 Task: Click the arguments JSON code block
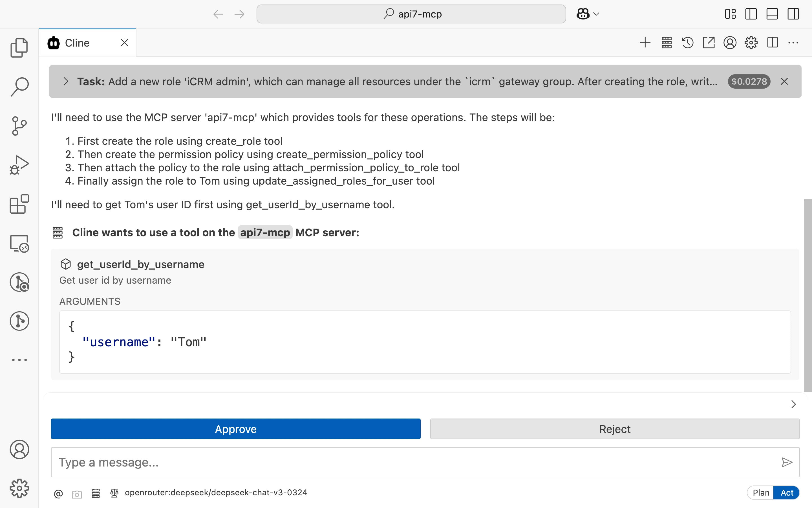pos(425,342)
